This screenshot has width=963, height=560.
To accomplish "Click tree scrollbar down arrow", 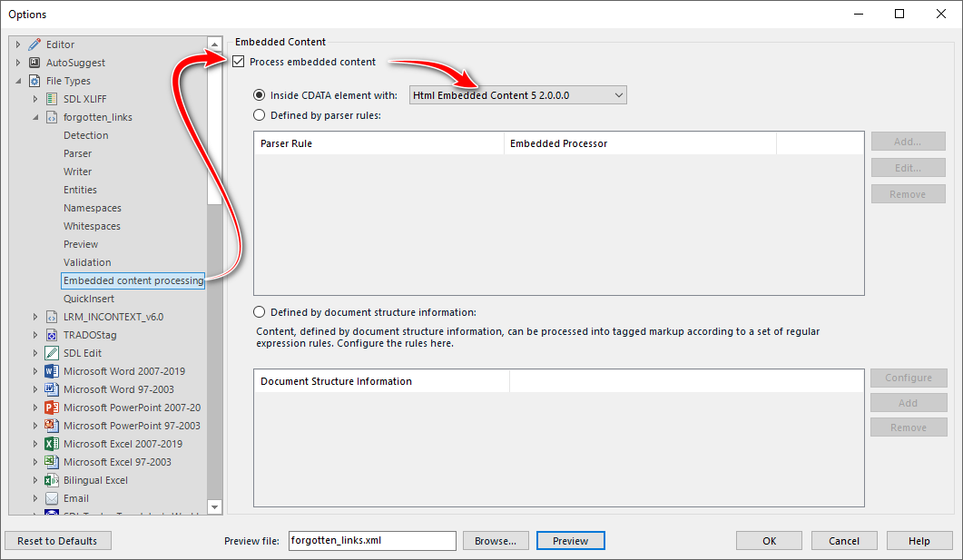I will (x=214, y=507).
